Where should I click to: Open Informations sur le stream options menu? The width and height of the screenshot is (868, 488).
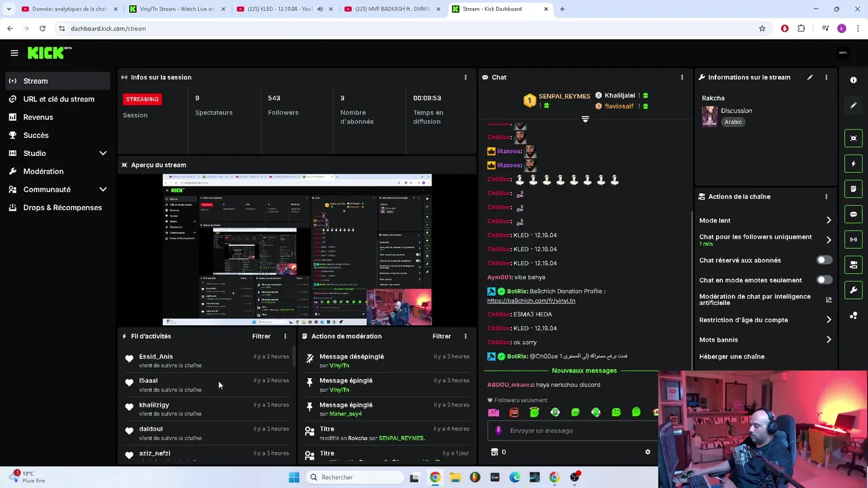[826, 77]
